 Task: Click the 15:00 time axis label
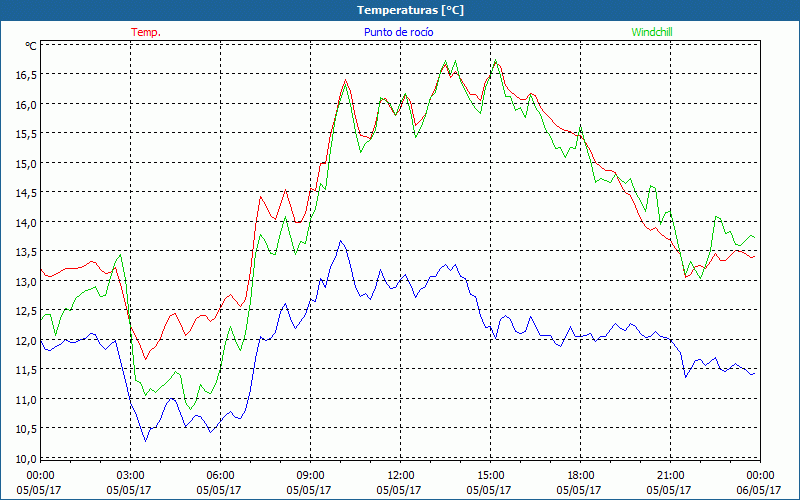click(490, 476)
